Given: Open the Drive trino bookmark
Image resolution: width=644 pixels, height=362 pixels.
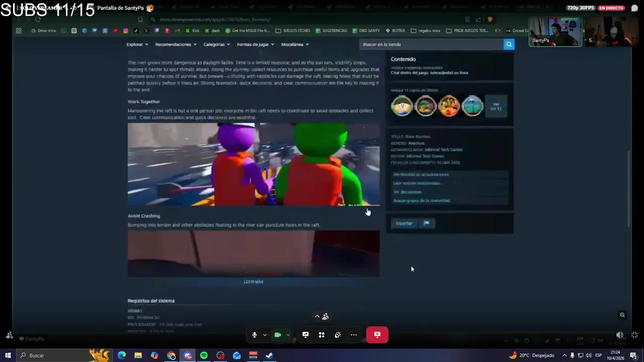Looking at the screenshot, I should [43, 31].
